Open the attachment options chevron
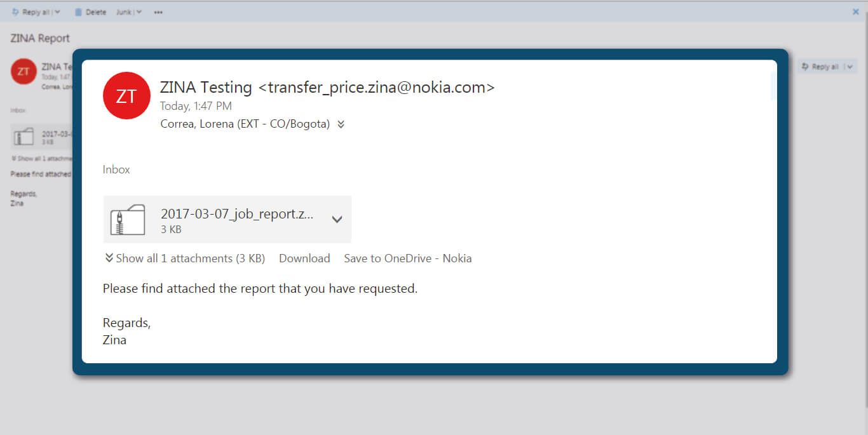 337,220
